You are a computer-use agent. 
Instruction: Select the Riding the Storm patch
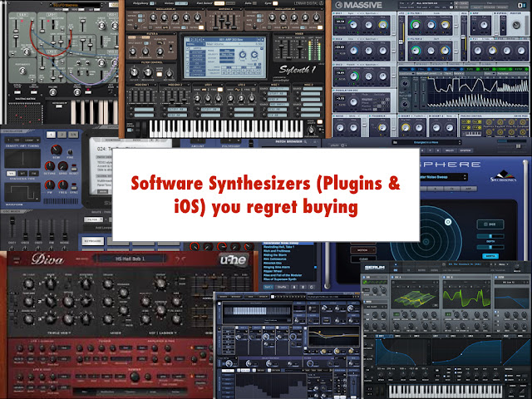pos(275,255)
